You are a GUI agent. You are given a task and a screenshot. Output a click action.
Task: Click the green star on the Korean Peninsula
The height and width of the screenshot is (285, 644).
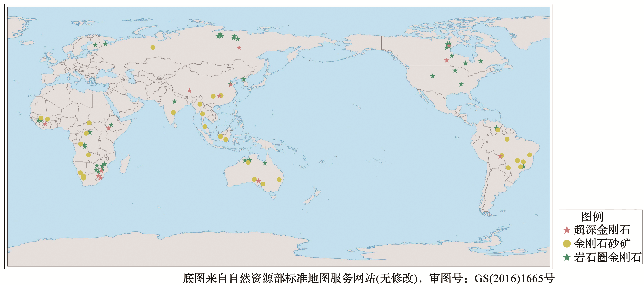pos(244,79)
